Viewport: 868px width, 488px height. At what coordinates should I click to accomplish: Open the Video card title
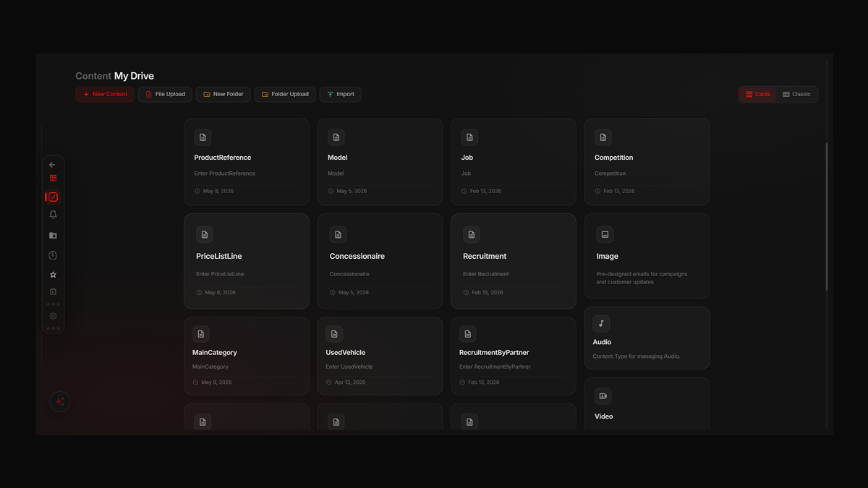click(x=604, y=416)
